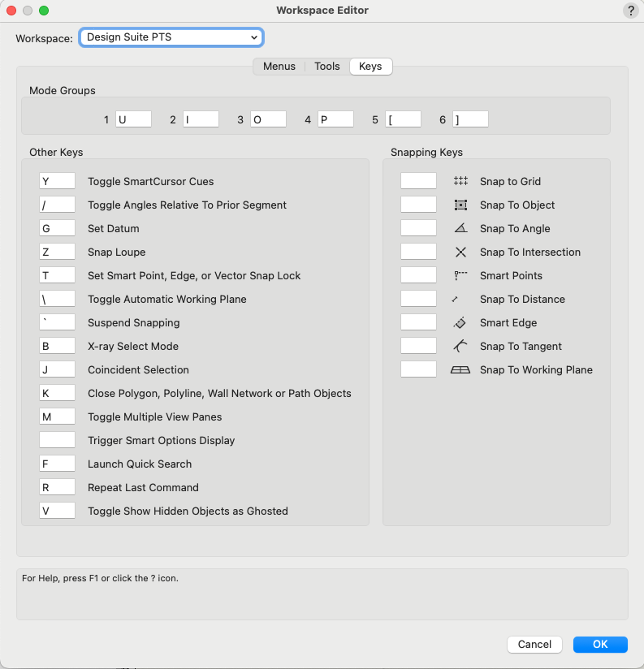Dismiss the dialog using Cancel
This screenshot has width=644, height=669.
click(x=534, y=644)
